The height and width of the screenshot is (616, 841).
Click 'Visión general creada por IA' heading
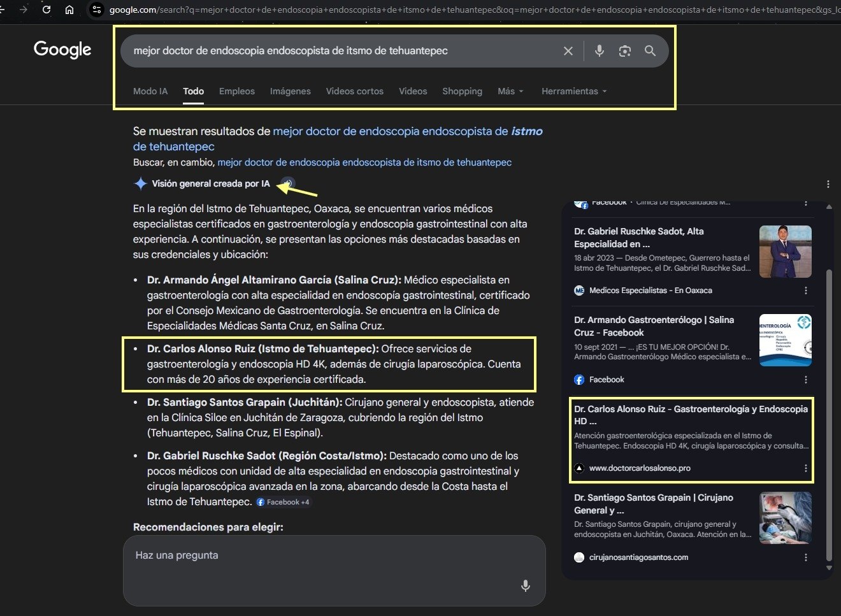tap(211, 183)
